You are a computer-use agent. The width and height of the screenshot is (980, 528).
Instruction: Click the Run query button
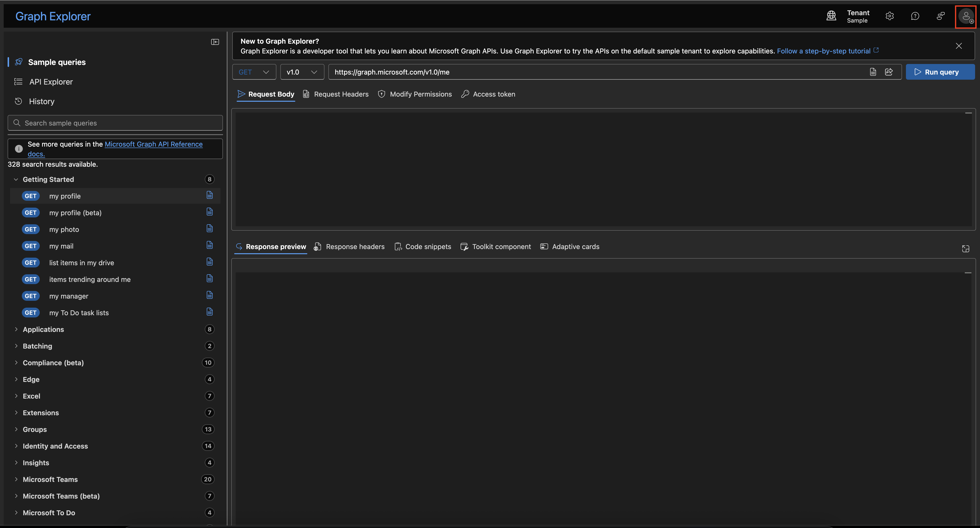point(940,72)
